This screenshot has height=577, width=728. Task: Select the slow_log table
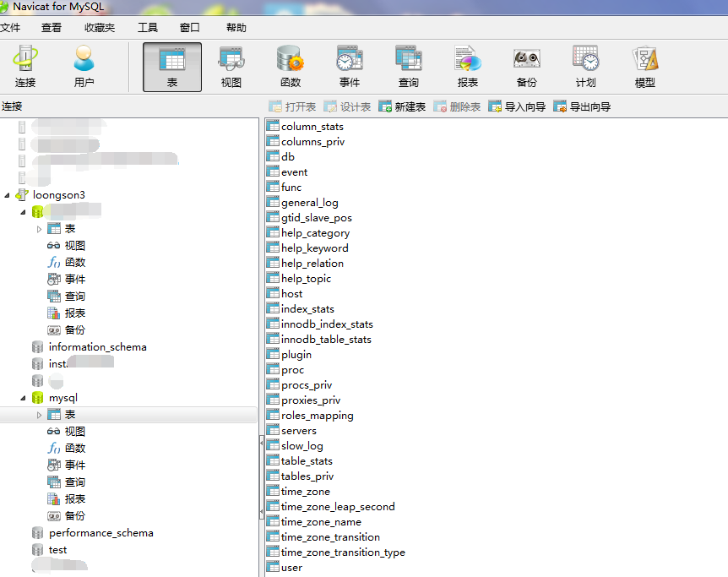tap(302, 446)
